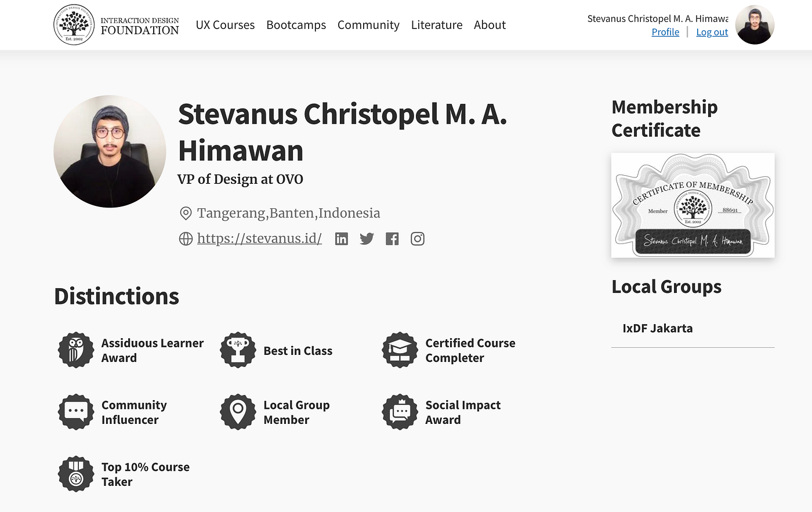Follow the Log out link

coord(712,32)
